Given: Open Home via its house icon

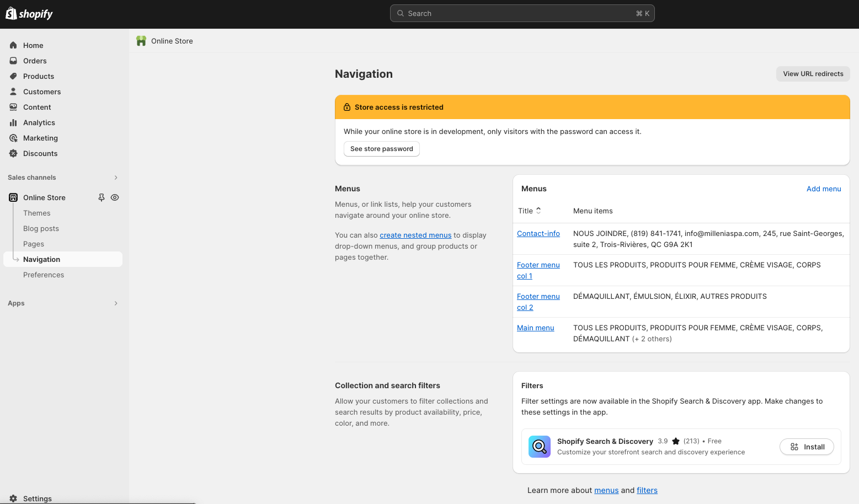Looking at the screenshot, I should pyautogui.click(x=13, y=45).
